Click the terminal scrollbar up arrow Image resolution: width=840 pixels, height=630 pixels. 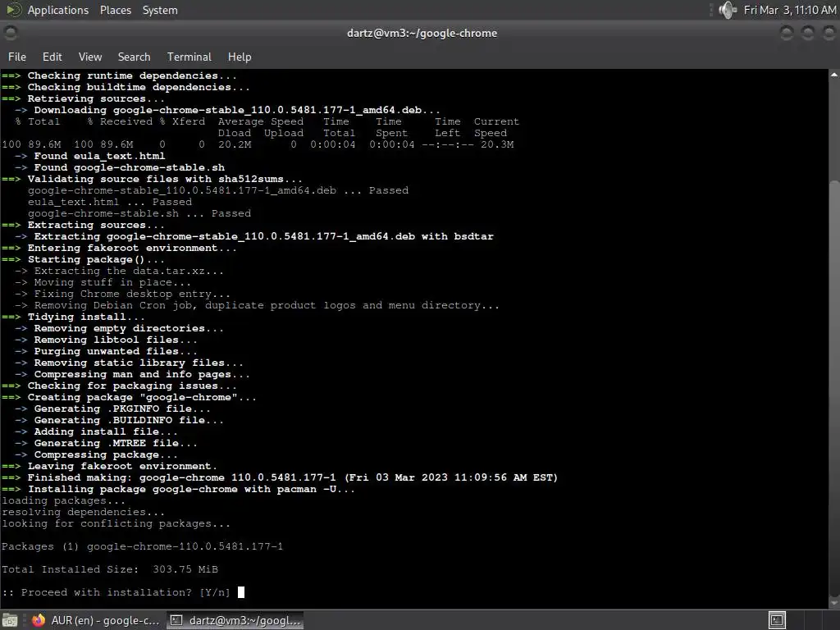[834, 75]
